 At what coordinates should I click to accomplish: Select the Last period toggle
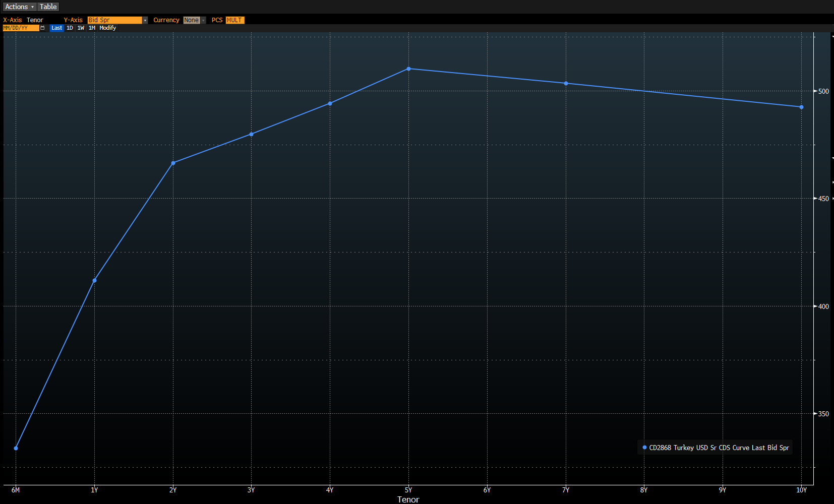[57, 28]
